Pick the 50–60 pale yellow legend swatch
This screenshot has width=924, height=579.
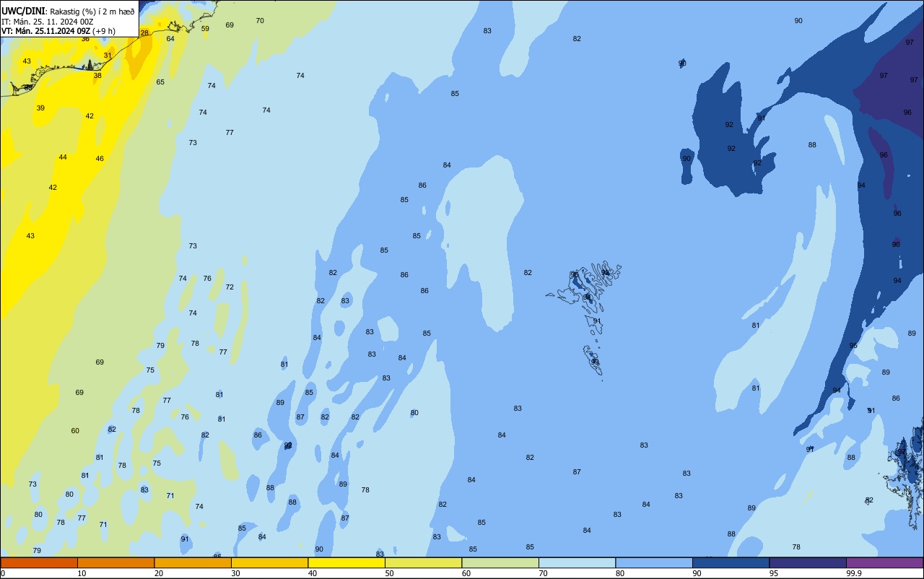click(x=423, y=562)
